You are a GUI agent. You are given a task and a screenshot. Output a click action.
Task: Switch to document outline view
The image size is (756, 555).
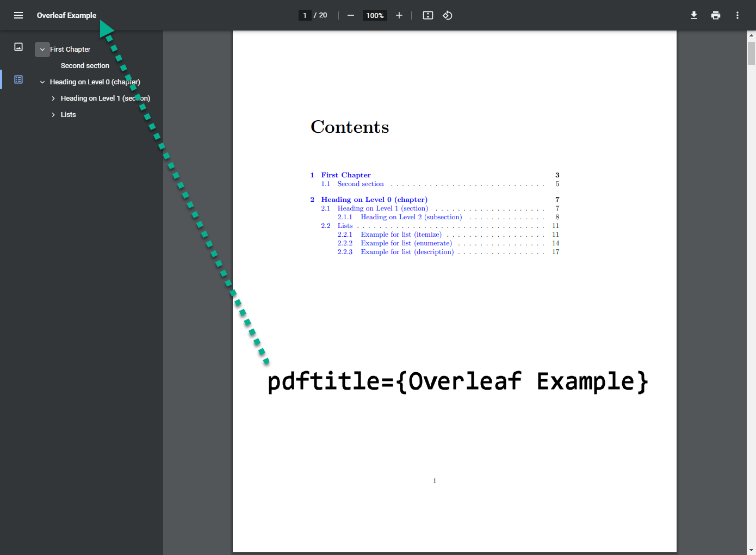pyautogui.click(x=18, y=79)
